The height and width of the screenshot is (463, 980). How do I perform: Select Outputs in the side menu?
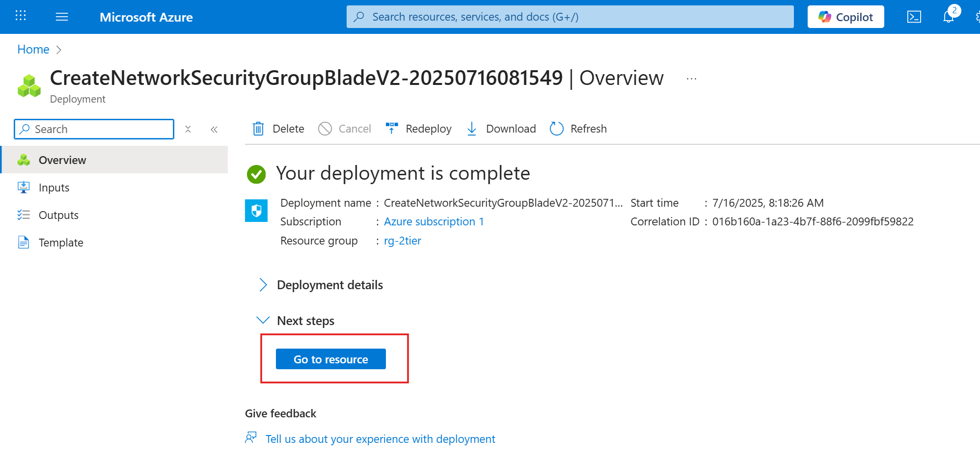(x=58, y=216)
